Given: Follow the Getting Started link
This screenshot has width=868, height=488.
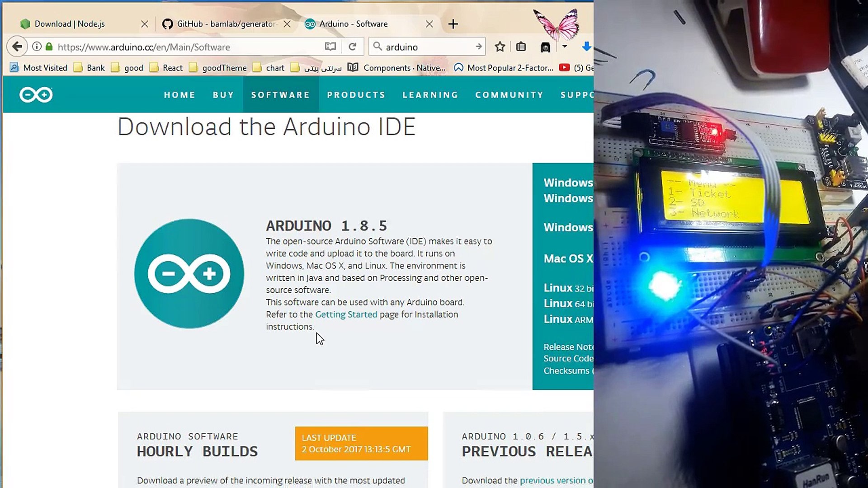Looking at the screenshot, I should (346, 314).
